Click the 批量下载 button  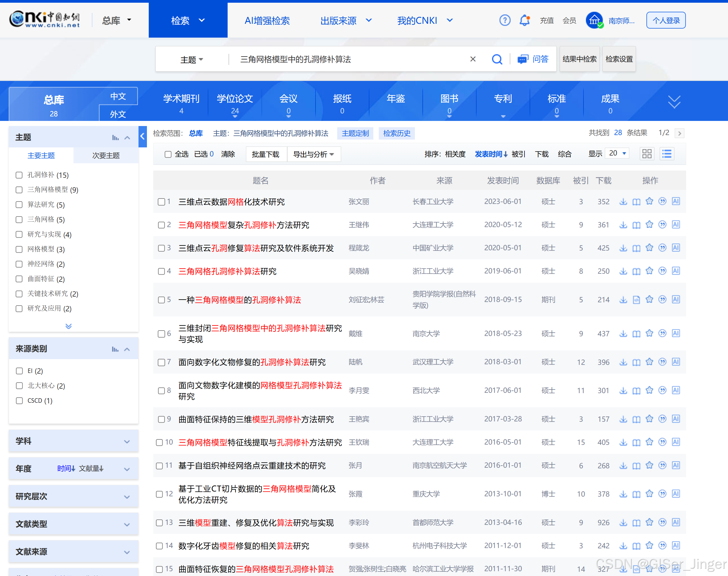(x=266, y=154)
